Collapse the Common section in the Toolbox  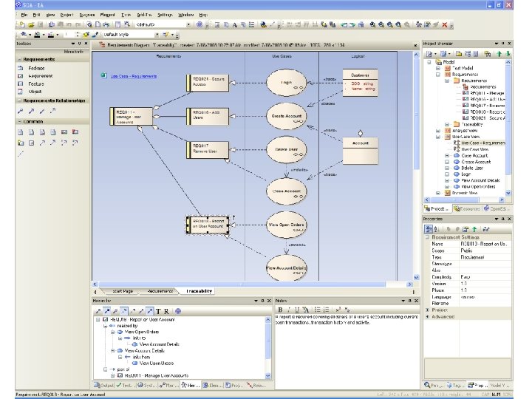[x=19, y=121]
